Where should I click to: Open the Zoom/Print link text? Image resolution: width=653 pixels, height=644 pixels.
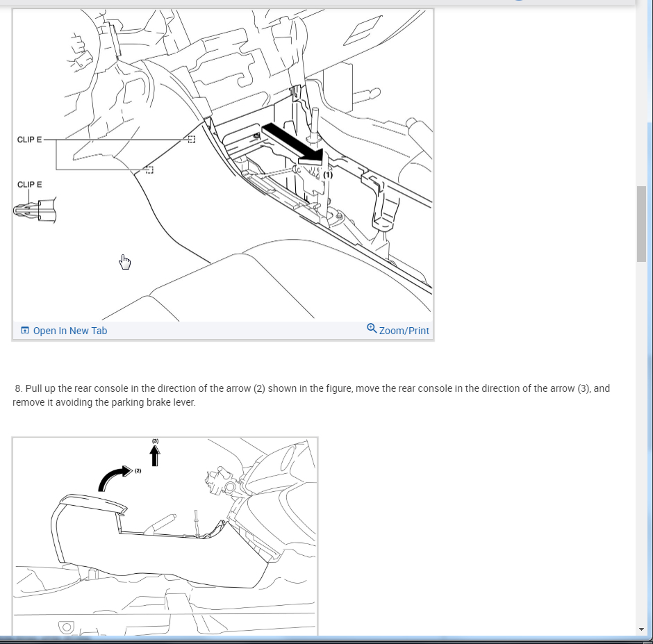click(x=404, y=331)
